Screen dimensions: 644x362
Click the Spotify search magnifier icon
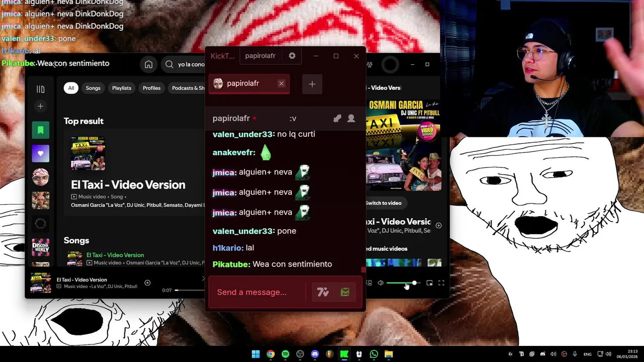(169, 64)
